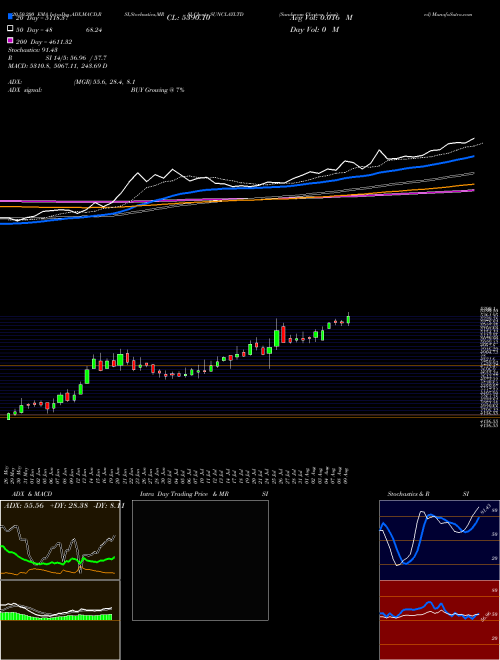The image size is (500, 660).
Task: Click the 'BUY Growing @ 7%' signal text
Action: pos(157,90)
